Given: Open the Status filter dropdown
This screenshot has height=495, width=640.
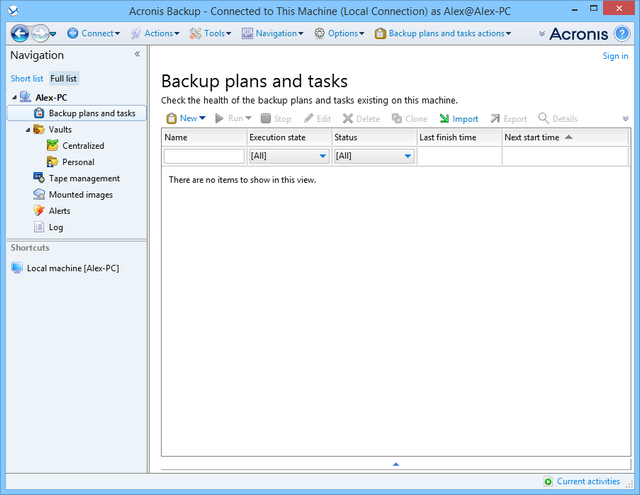Looking at the screenshot, I should coord(408,156).
